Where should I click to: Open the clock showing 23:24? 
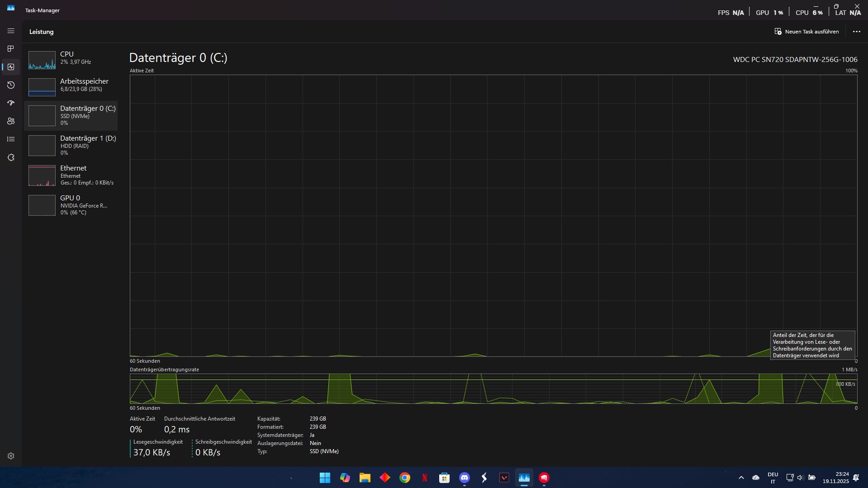[x=836, y=478]
